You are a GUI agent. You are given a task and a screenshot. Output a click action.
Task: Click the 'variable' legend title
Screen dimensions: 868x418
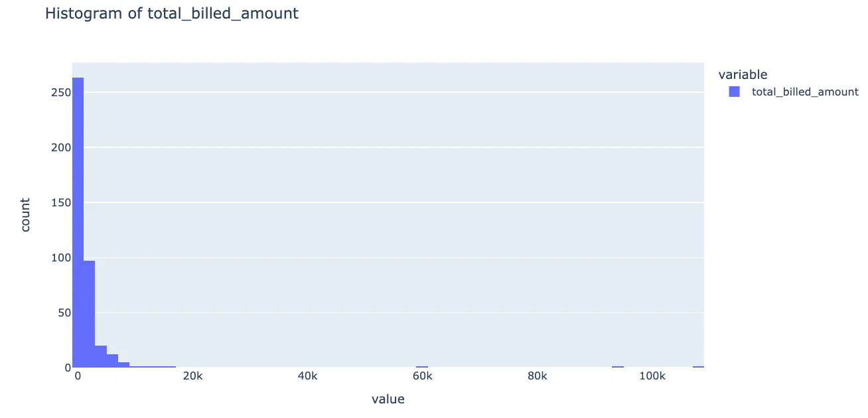[x=743, y=75]
